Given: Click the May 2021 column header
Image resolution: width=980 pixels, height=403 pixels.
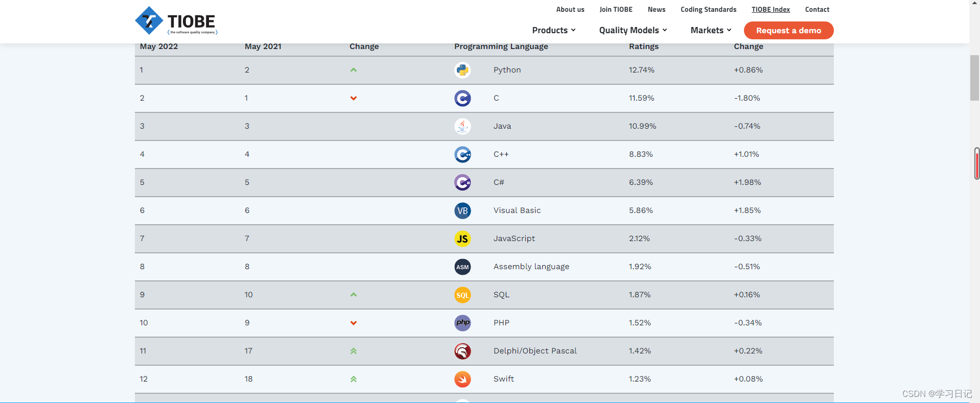Looking at the screenshot, I should click(263, 46).
